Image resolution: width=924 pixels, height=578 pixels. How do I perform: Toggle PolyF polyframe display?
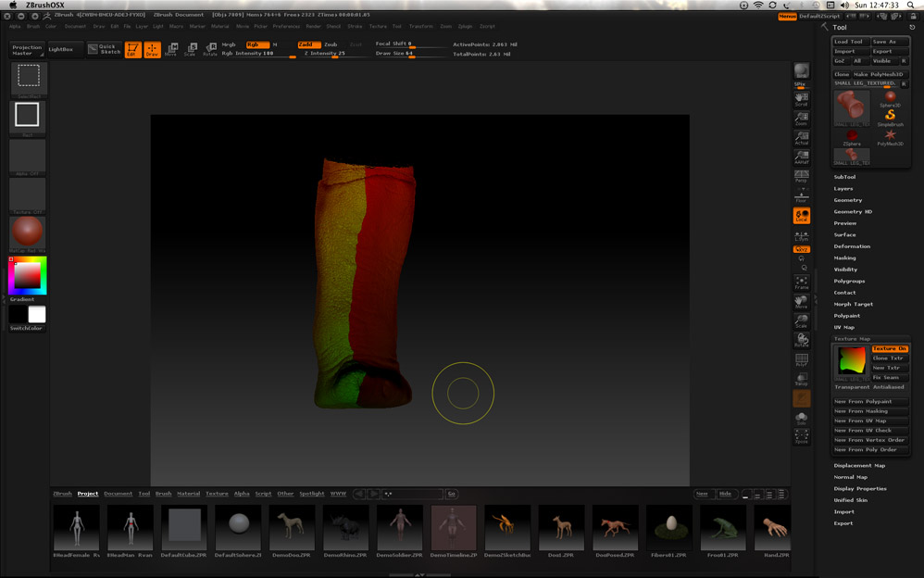[x=802, y=359]
